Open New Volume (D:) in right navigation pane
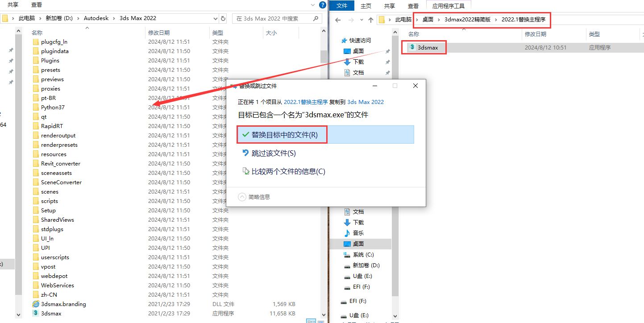 366,265
